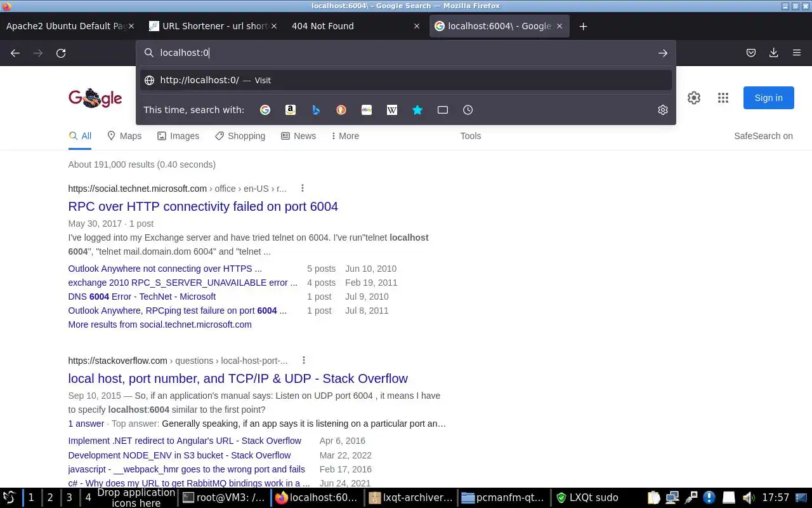This screenshot has width=812, height=508.
Task: Open search settings gear in urlbar dropdown
Action: click(663, 110)
